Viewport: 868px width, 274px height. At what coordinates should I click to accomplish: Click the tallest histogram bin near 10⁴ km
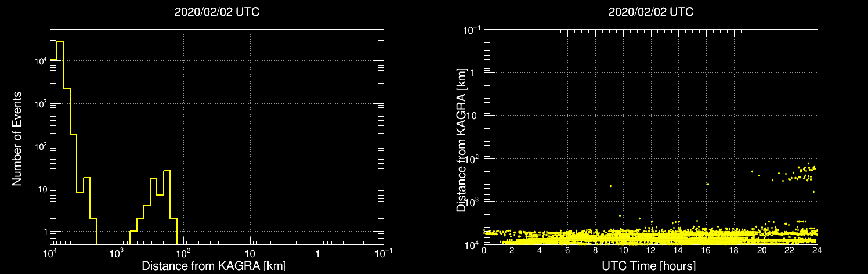[60, 142]
